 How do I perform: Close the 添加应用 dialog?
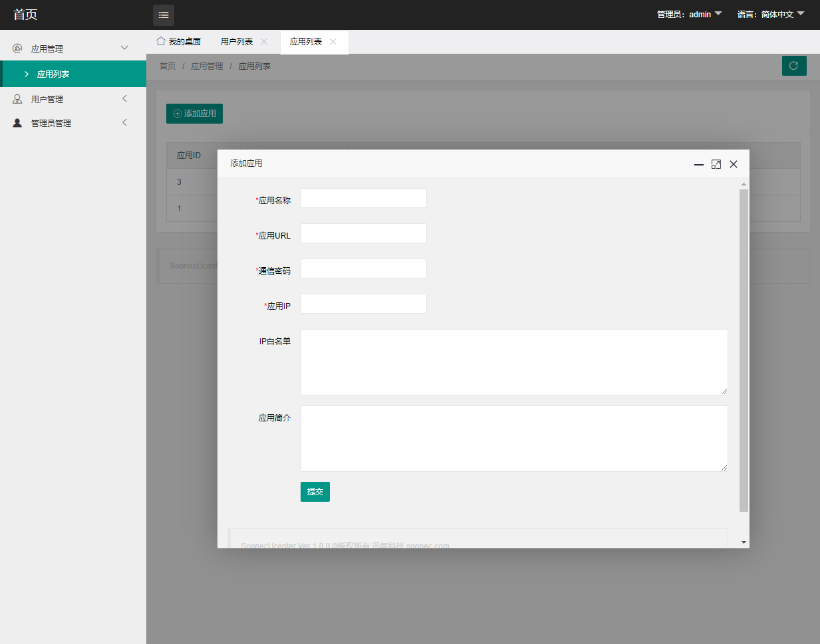(x=733, y=164)
